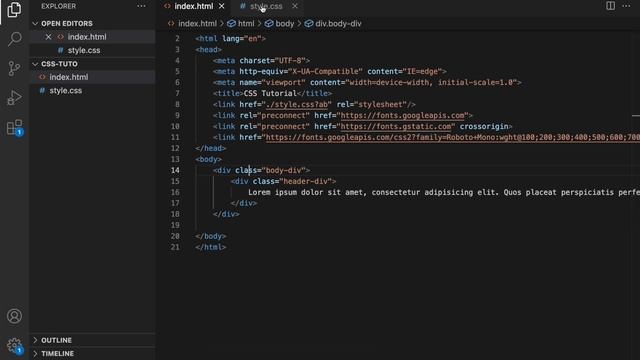Follow the https://fonts.googleapis.com preconnect link

point(402,116)
